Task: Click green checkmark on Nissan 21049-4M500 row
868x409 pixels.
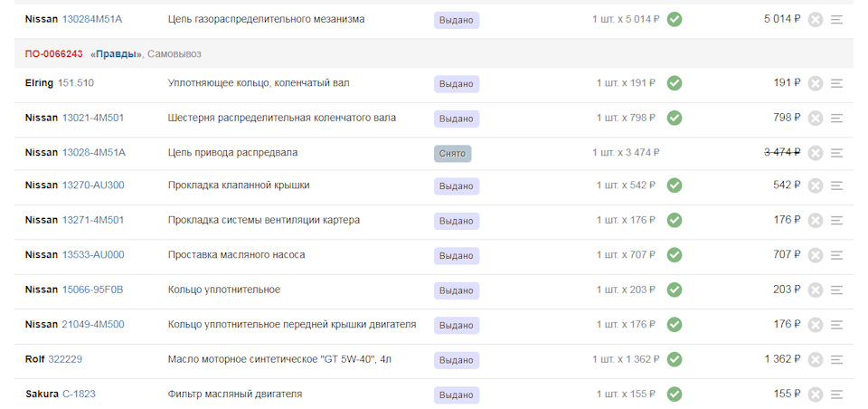Action: [675, 324]
